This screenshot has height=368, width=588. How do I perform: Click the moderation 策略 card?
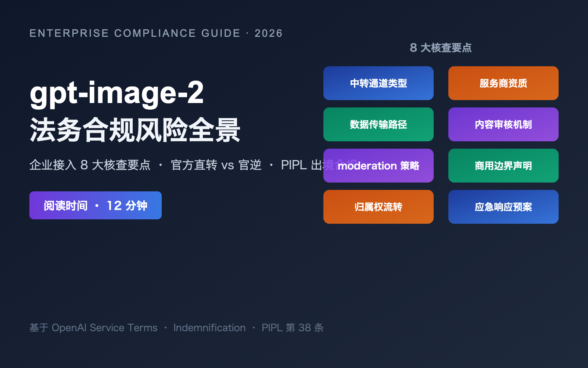click(379, 166)
